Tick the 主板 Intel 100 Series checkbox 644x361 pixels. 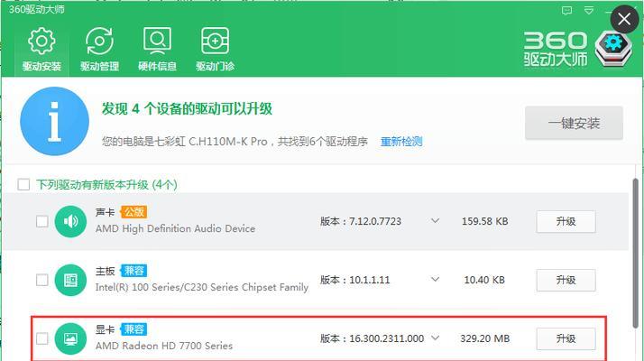(x=41, y=281)
